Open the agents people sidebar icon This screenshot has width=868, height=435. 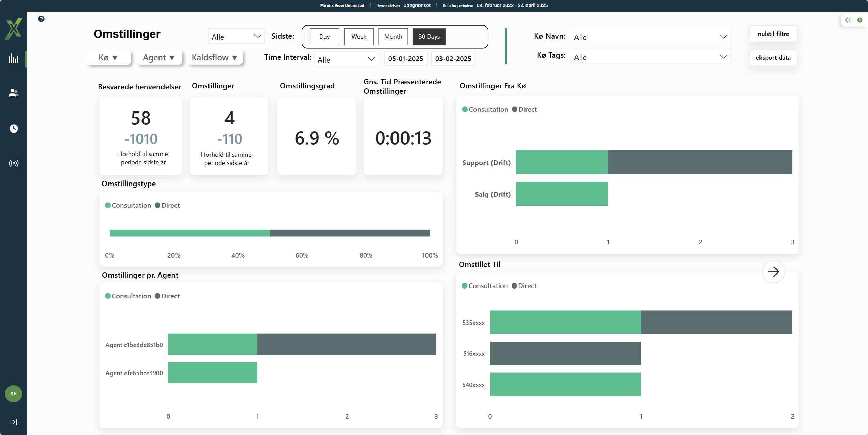pyautogui.click(x=14, y=93)
